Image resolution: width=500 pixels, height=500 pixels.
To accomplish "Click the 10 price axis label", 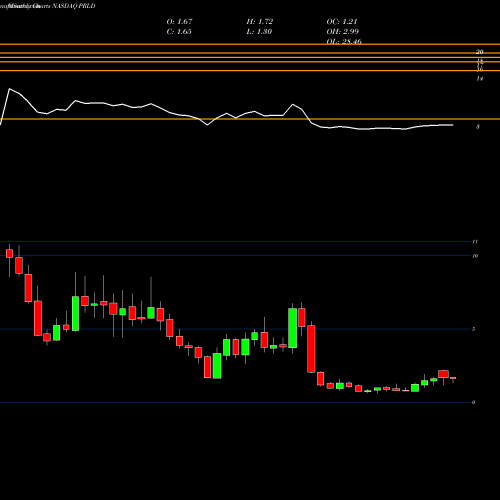I will click(x=475, y=256).
